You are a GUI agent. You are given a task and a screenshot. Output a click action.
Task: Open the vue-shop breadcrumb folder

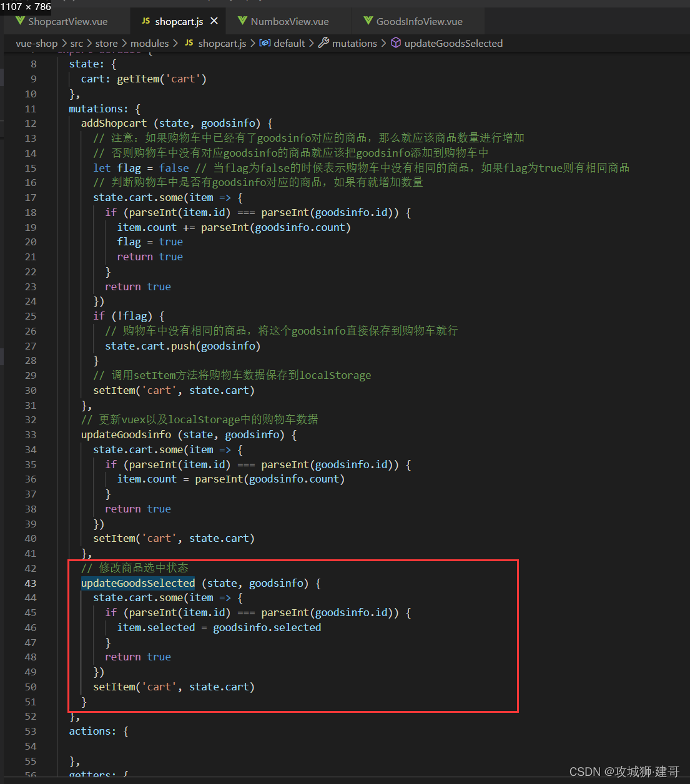(x=37, y=43)
